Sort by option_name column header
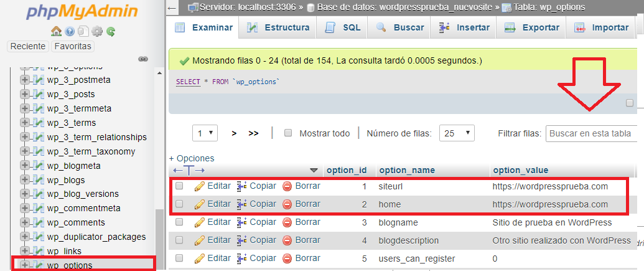Viewport: 644px width, 271px height. [407, 170]
